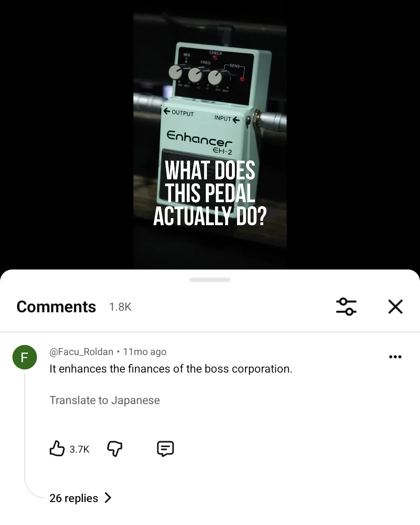Open Facu_Roldan's green avatar
The height and width of the screenshot is (525, 420).
click(x=24, y=357)
